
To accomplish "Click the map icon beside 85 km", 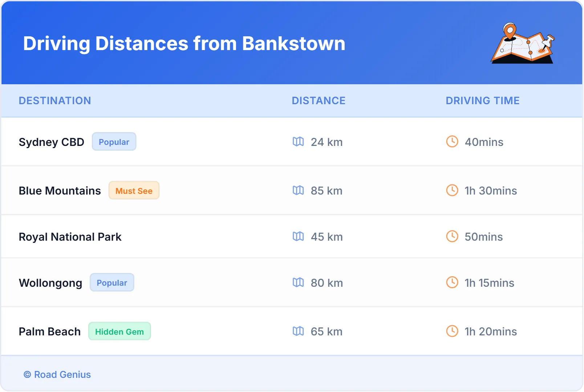I will click(x=298, y=190).
